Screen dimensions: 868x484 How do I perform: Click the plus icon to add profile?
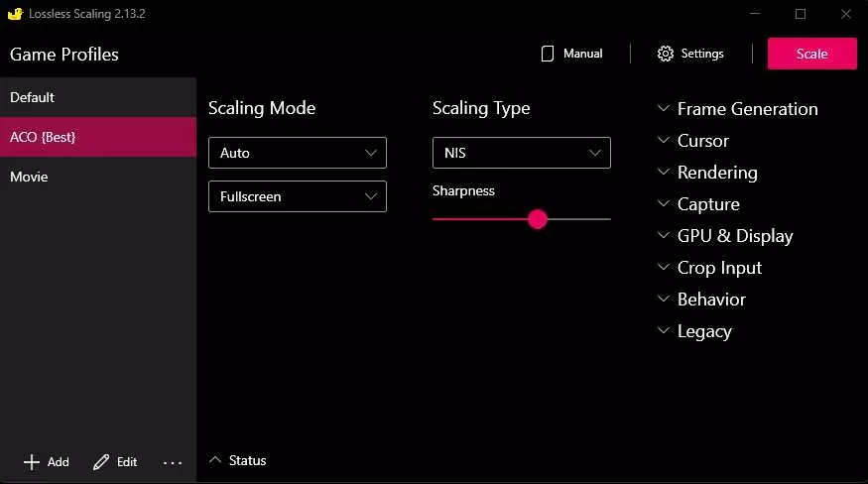click(32, 462)
